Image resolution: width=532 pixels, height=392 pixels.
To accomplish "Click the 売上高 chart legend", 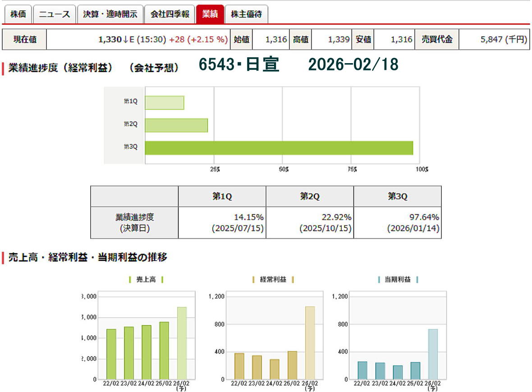I will click(146, 280).
